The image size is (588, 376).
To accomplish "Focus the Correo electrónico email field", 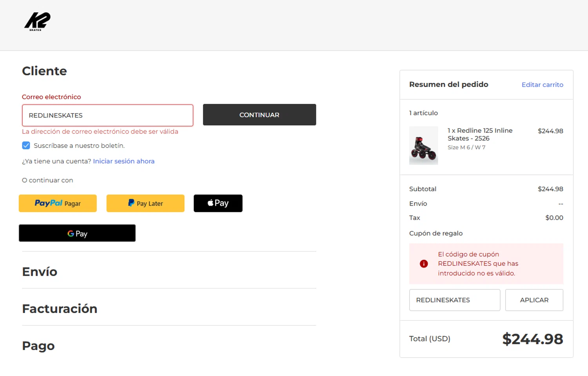I will [107, 115].
